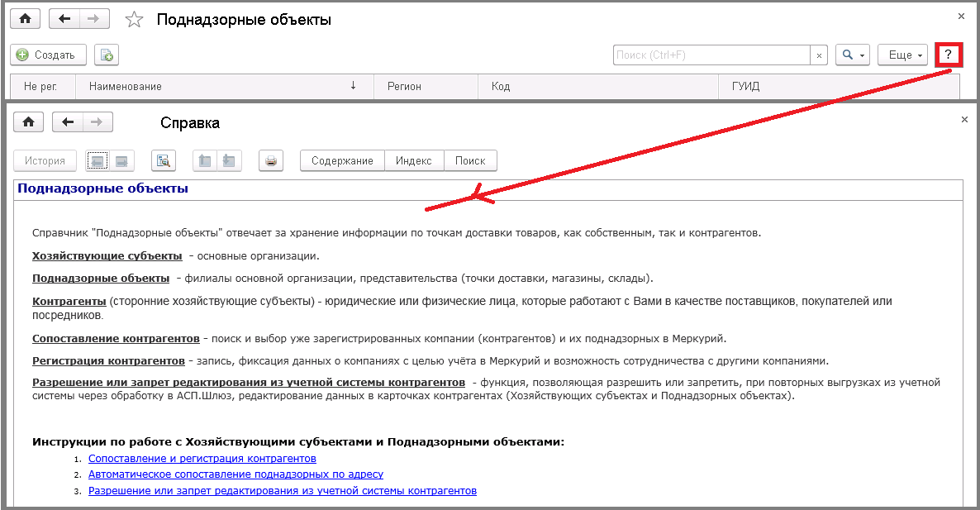Open the Хозяйствующие субъекты heading link
Viewport: 980px width, 510px height.
pos(107,255)
